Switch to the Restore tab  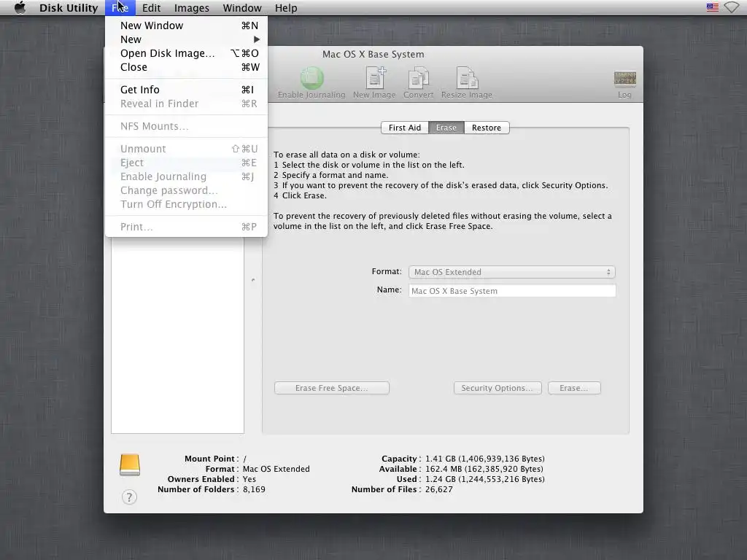(487, 128)
